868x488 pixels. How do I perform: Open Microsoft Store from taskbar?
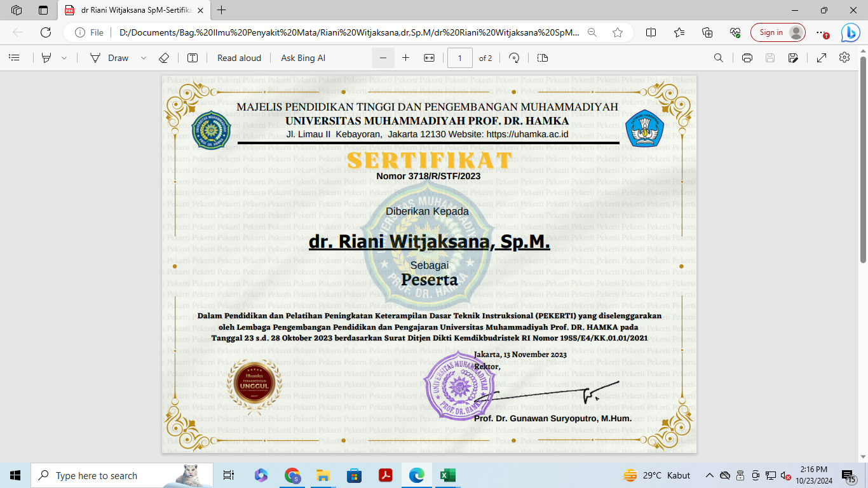pos(354,475)
